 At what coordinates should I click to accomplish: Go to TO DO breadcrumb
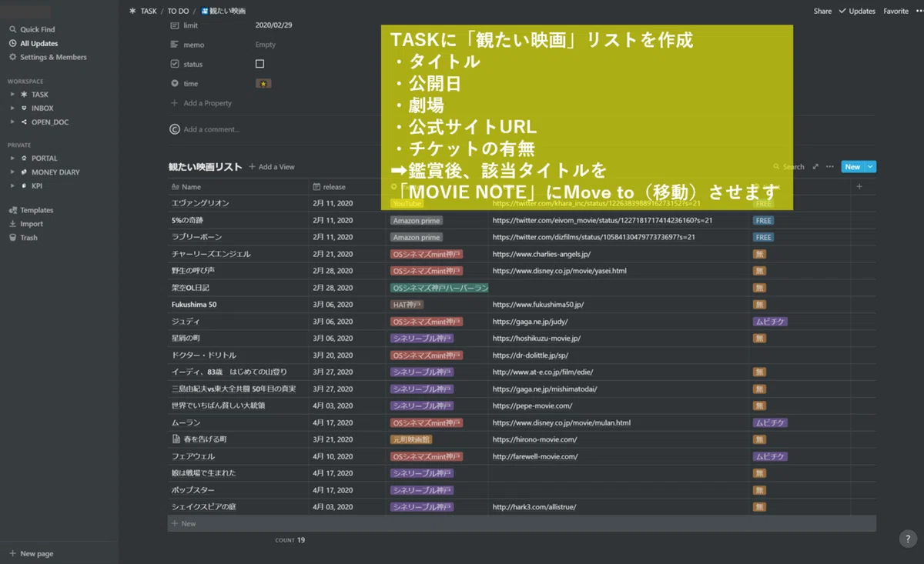tap(178, 12)
